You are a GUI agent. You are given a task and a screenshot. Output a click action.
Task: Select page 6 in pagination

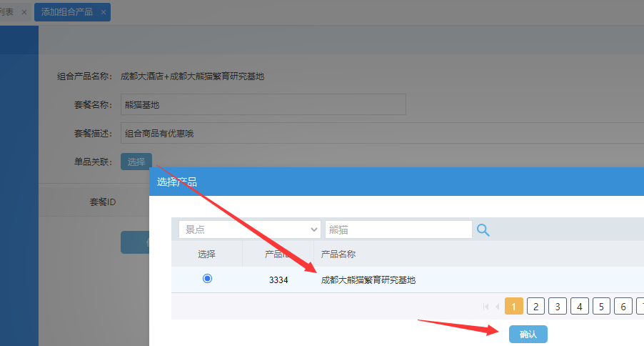623,306
